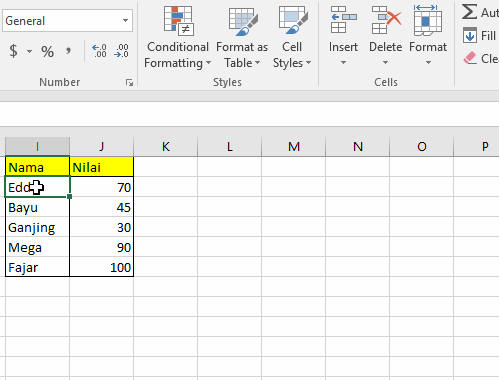This screenshot has height=380, width=499.
Task: Expand the Delete dropdown arrow
Action: (386, 62)
